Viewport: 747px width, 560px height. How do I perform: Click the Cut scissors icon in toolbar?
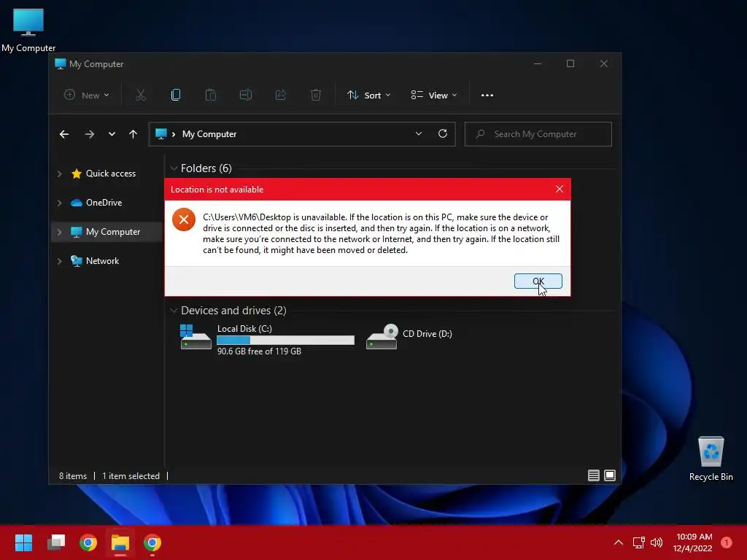(141, 96)
